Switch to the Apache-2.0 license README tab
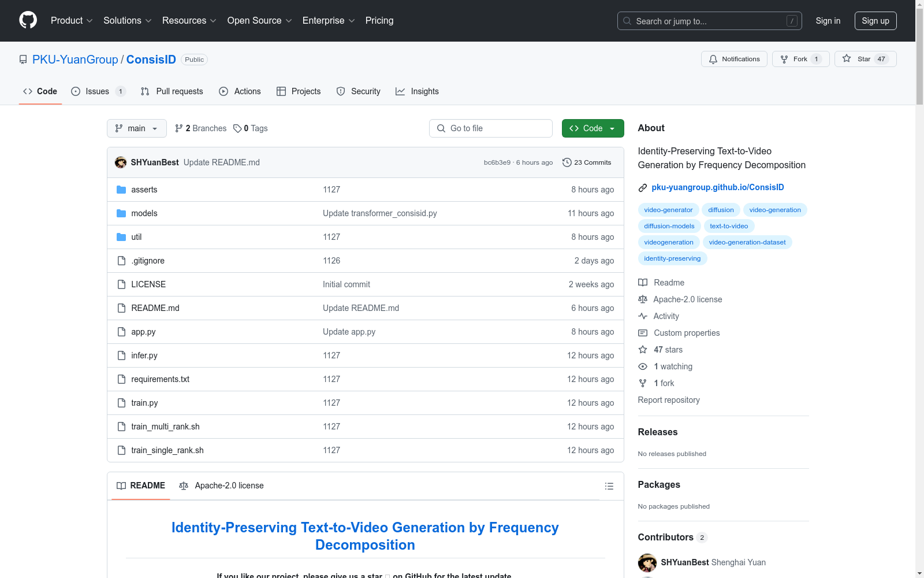Viewport: 924px width, 578px height. [222, 486]
